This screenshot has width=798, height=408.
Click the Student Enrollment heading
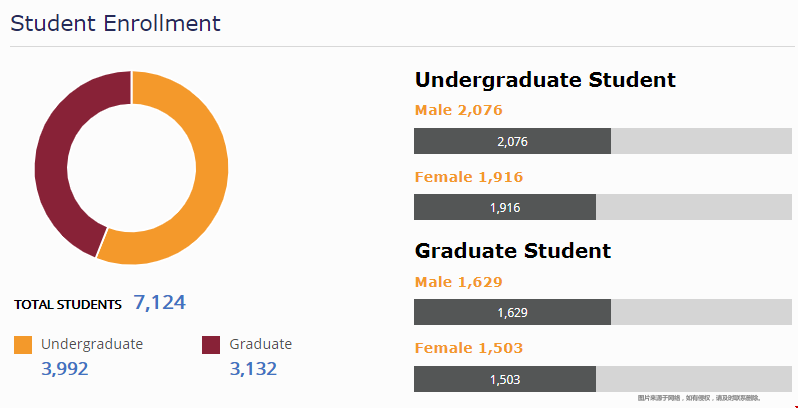pos(116,23)
